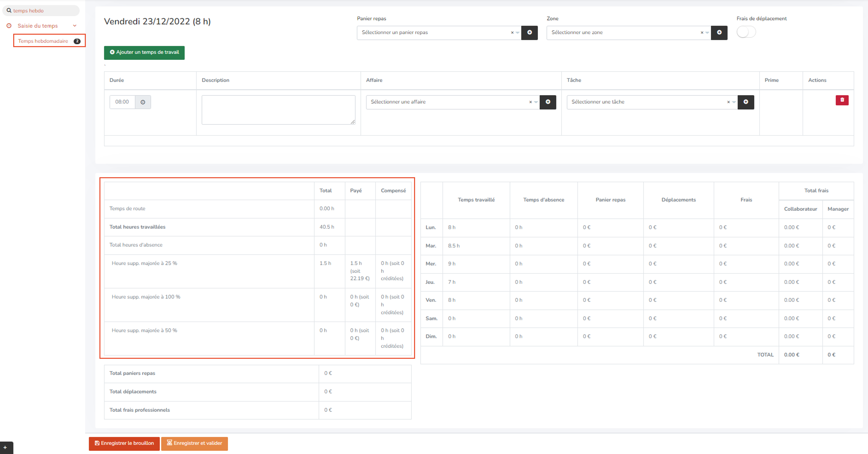
Task: Click Enregistrer et valider button
Action: pos(195,443)
